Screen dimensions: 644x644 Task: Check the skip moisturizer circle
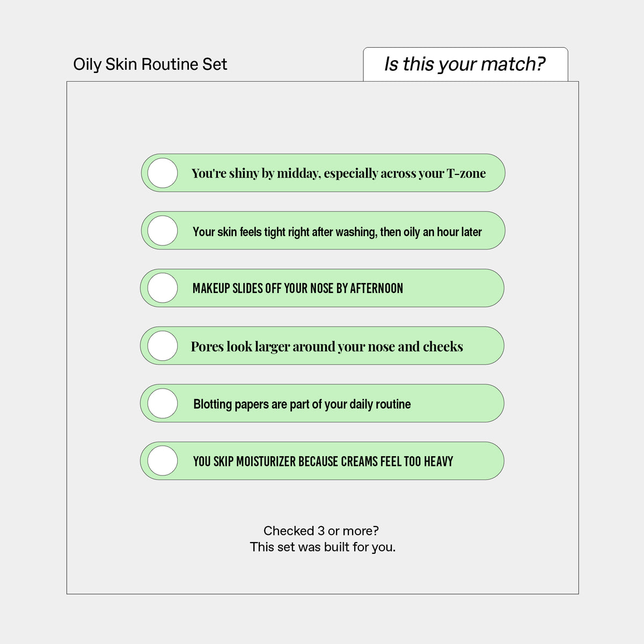(x=163, y=460)
